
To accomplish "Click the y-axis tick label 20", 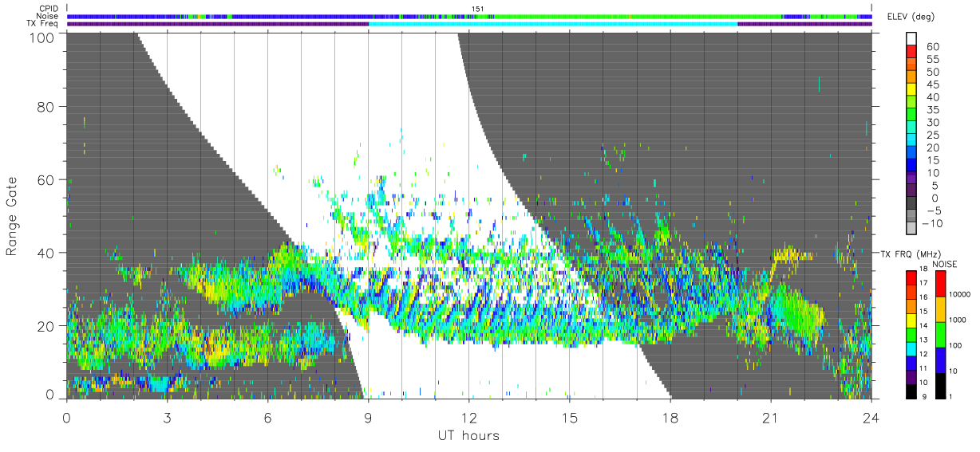I will 47,326.
